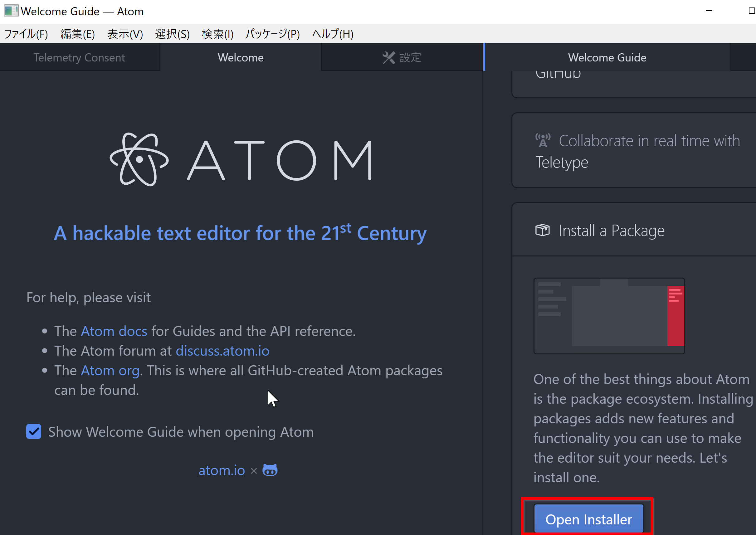The image size is (756, 535).
Task: Open the 検索(I) menu
Action: pyautogui.click(x=218, y=34)
